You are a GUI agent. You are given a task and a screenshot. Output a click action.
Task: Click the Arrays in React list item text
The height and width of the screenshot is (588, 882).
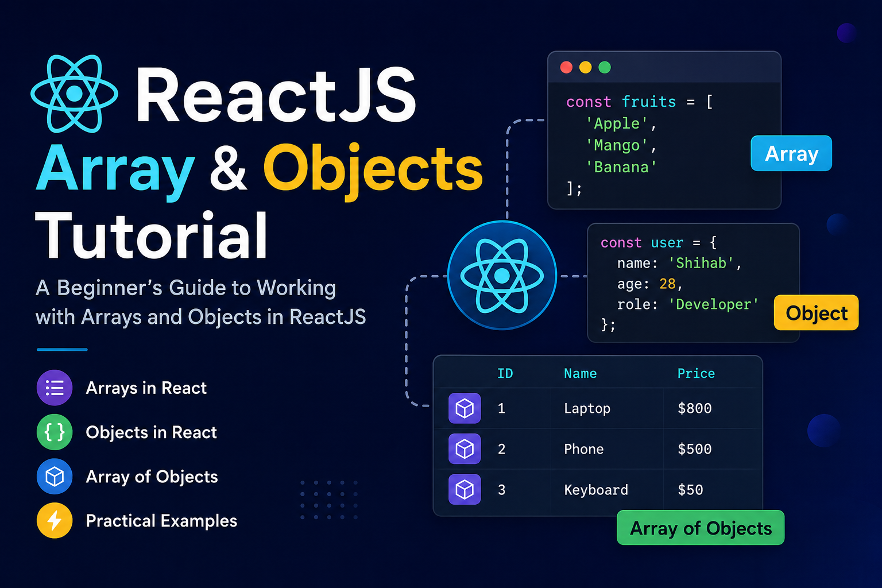[x=146, y=388]
